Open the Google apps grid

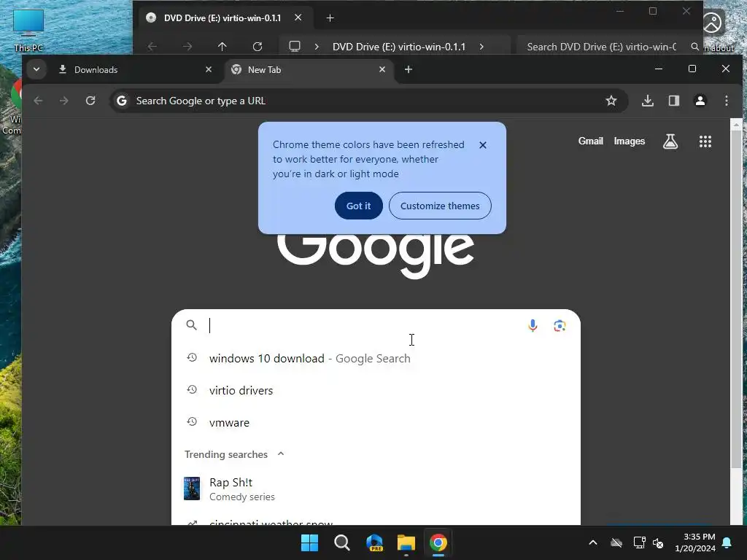pyautogui.click(x=705, y=141)
